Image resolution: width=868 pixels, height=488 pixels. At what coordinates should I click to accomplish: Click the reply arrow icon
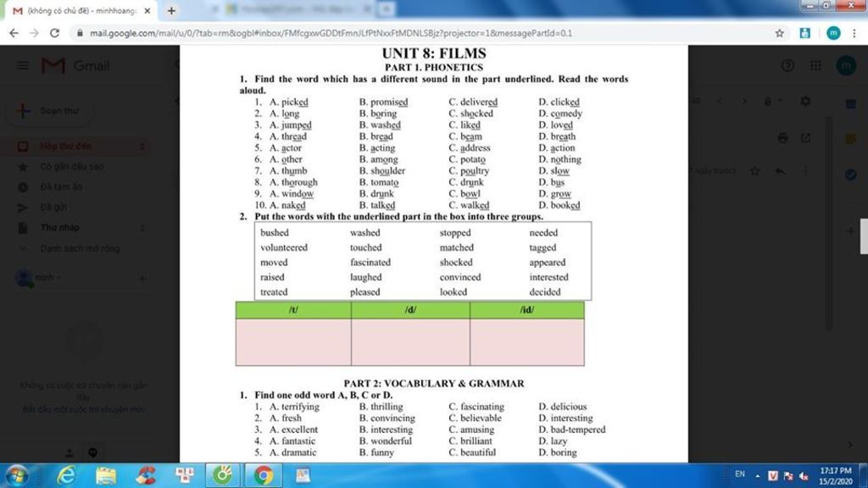pos(780,171)
